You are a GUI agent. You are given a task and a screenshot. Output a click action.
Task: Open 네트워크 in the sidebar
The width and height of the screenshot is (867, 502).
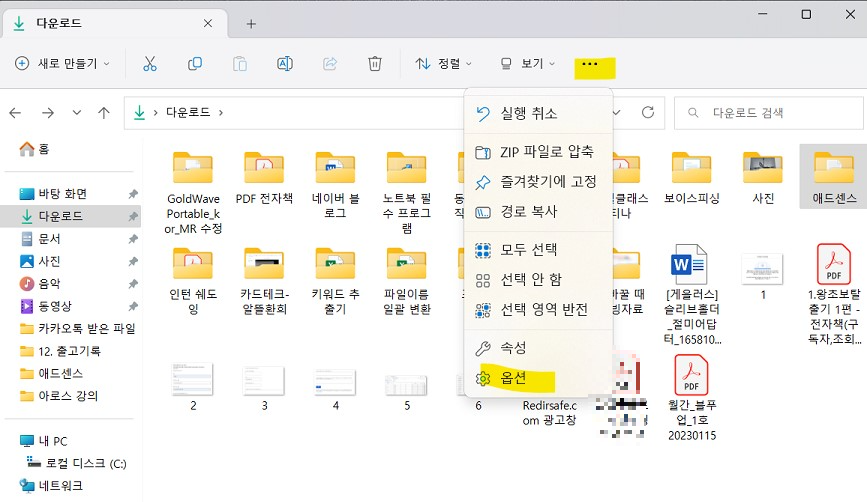click(x=51, y=485)
